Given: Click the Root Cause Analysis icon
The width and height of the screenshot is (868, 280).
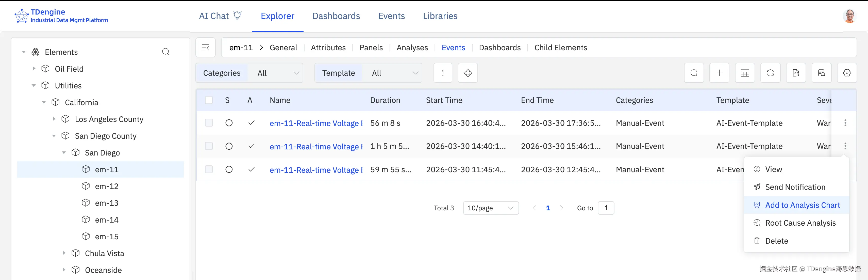Looking at the screenshot, I should (757, 223).
